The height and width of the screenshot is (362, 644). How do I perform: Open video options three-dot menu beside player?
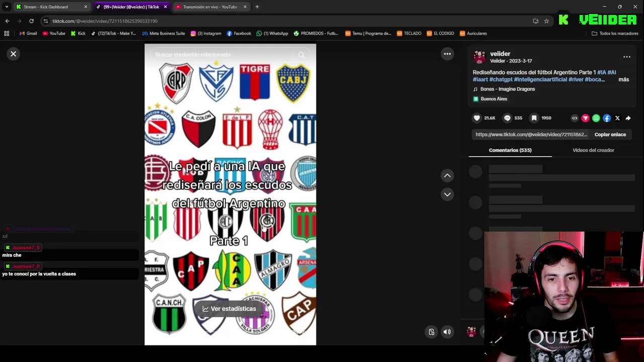pos(447,54)
